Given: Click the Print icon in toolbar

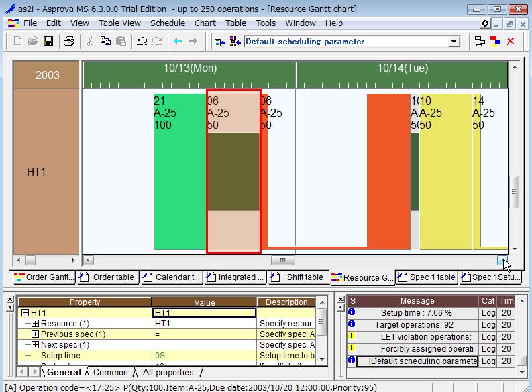Looking at the screenshot, I should click(68, 42).
